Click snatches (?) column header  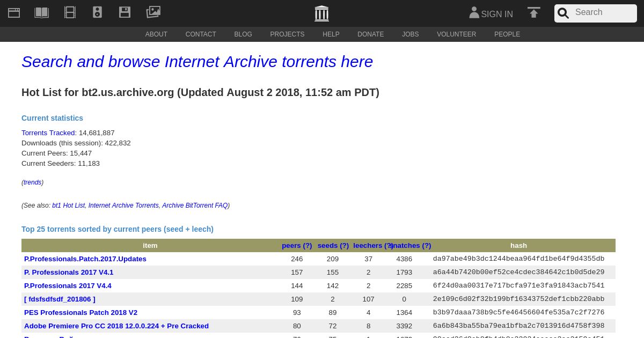[x=412, y=246]
